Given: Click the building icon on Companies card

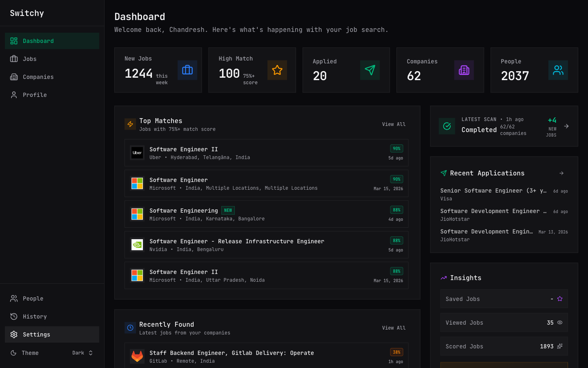Looking at the screenshot, I should click(464, 70).
